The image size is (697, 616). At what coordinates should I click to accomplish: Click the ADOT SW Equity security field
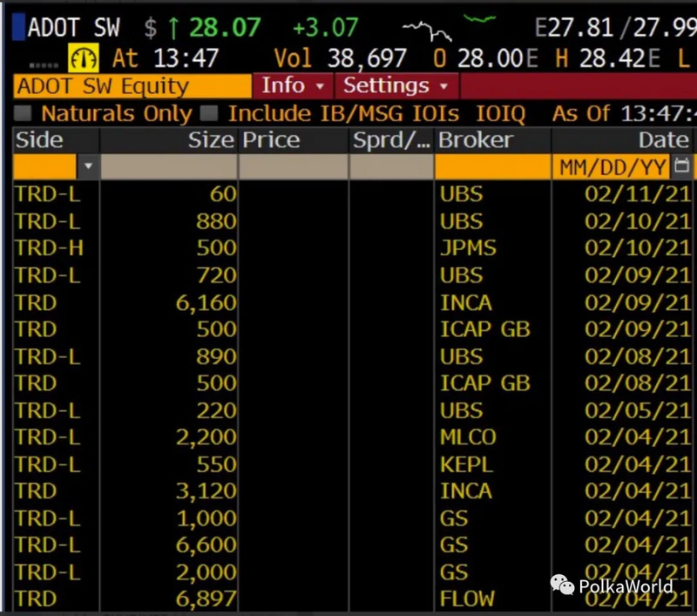pyautogui.click(x=132, y=86)
